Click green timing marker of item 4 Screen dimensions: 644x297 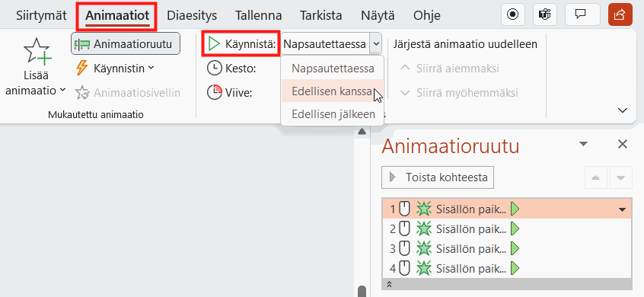(x=515, y=269)
